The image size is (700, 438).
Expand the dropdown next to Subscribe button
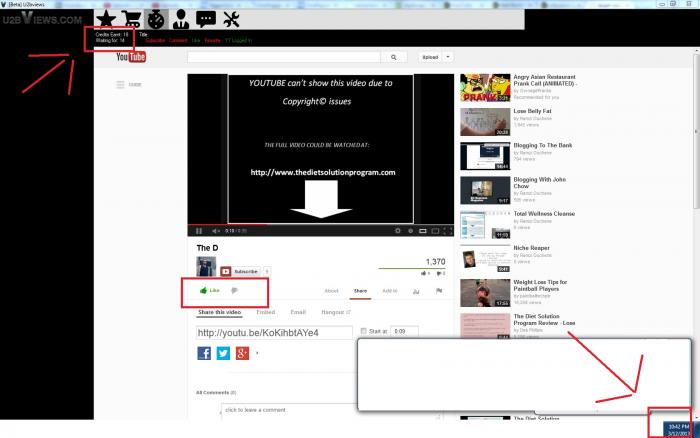pyautogui.click(x=267, y=271)
